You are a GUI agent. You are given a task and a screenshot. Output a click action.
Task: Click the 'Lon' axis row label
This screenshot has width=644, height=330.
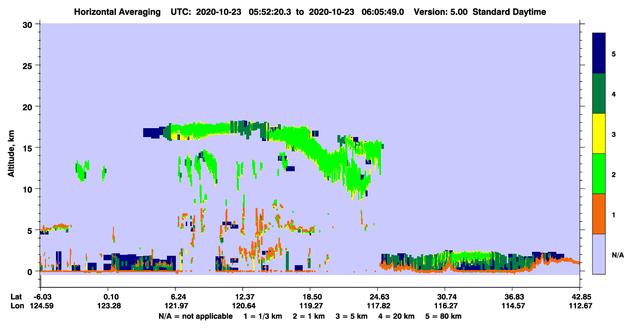click(x=16, y=306)
